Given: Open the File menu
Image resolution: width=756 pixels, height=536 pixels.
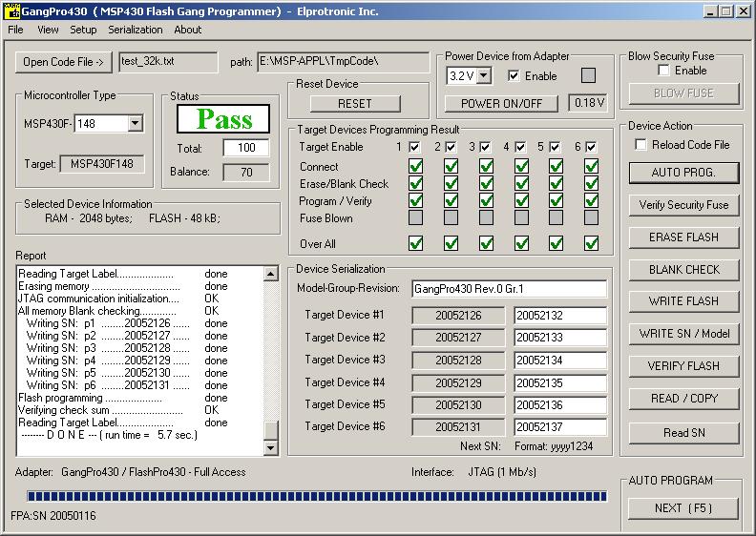Looking at the screenshot, I should click(15, 30).
